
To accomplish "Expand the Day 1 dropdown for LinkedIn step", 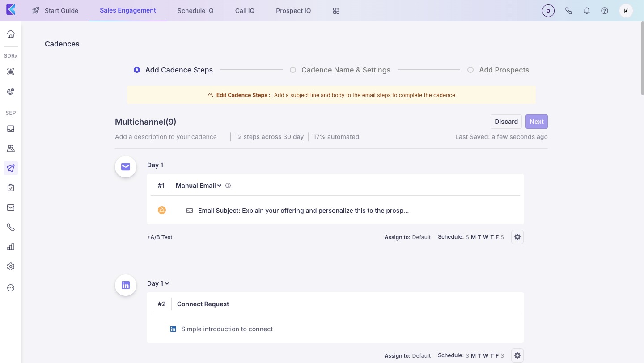I will coord(158,283).
